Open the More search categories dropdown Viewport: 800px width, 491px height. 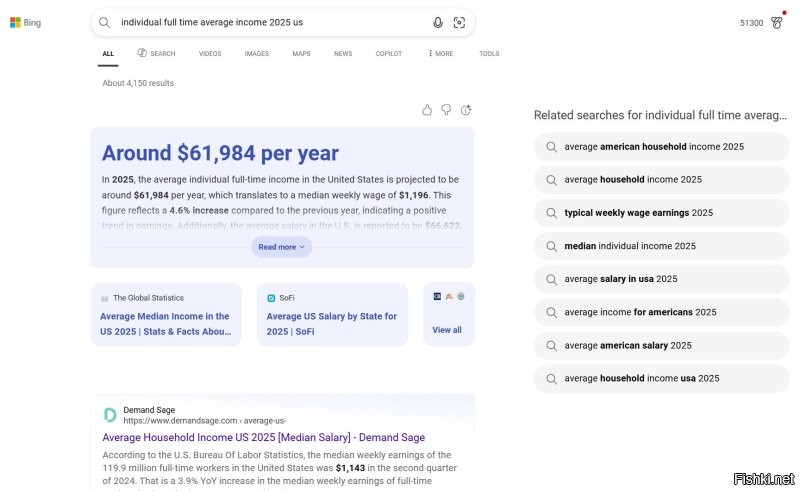[x=440, y=53]
